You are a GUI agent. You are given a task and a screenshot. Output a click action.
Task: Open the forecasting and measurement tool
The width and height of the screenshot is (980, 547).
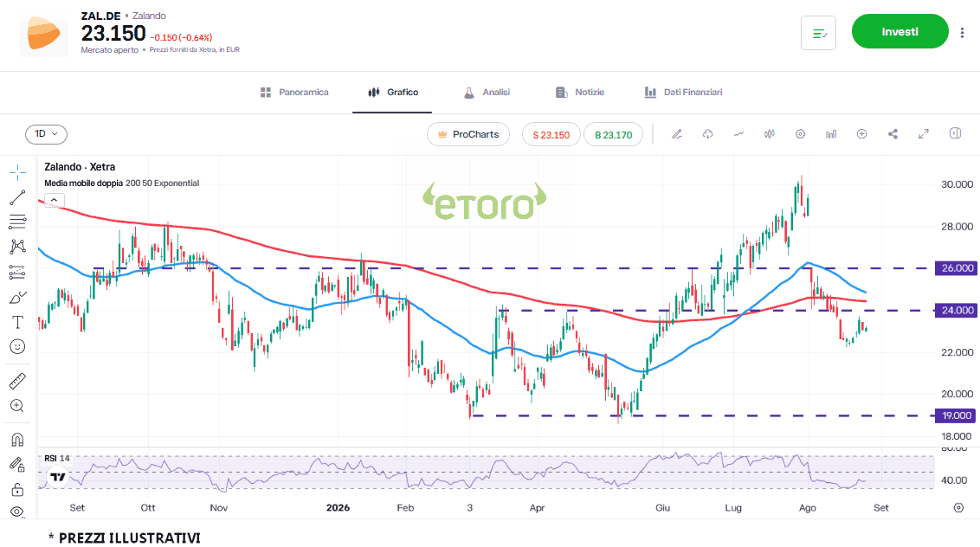click(17, 272)
